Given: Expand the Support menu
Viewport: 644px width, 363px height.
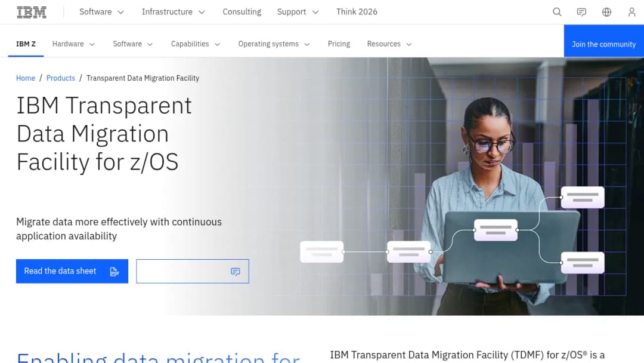Looking at the screenshot, I should click(298, 12).
